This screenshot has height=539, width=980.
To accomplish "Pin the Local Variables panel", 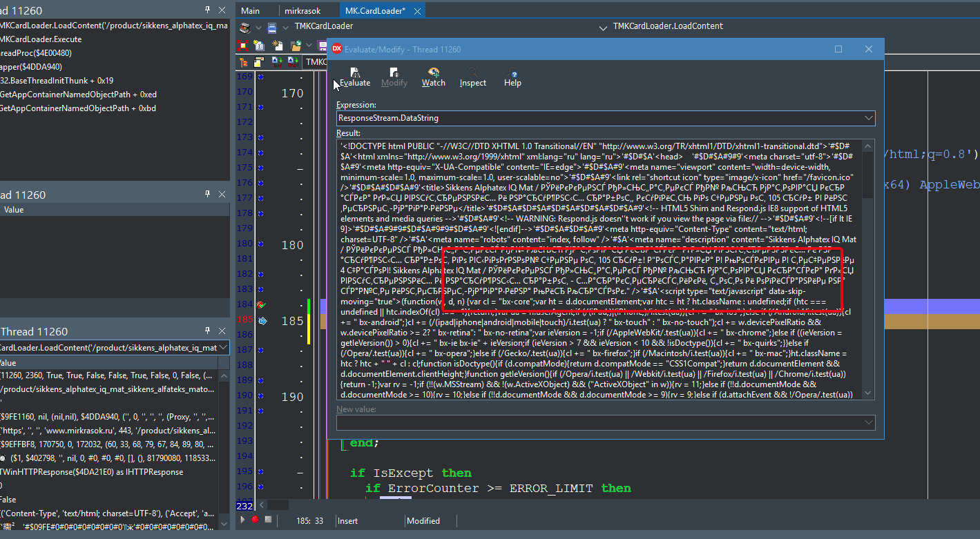I will (208, 331).
